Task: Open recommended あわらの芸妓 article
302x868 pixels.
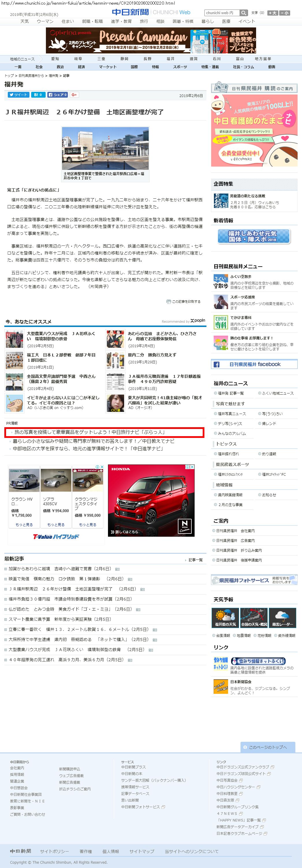Action: [x=162, y=336]
